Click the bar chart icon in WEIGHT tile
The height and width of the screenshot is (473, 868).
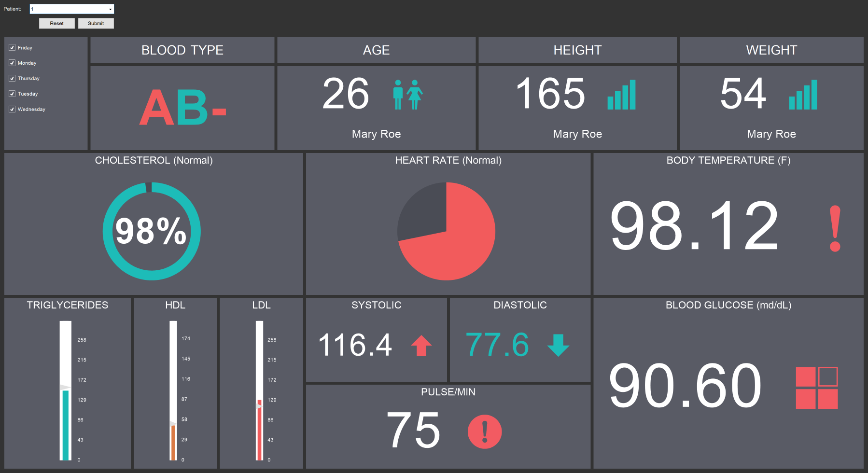(803, 96)
